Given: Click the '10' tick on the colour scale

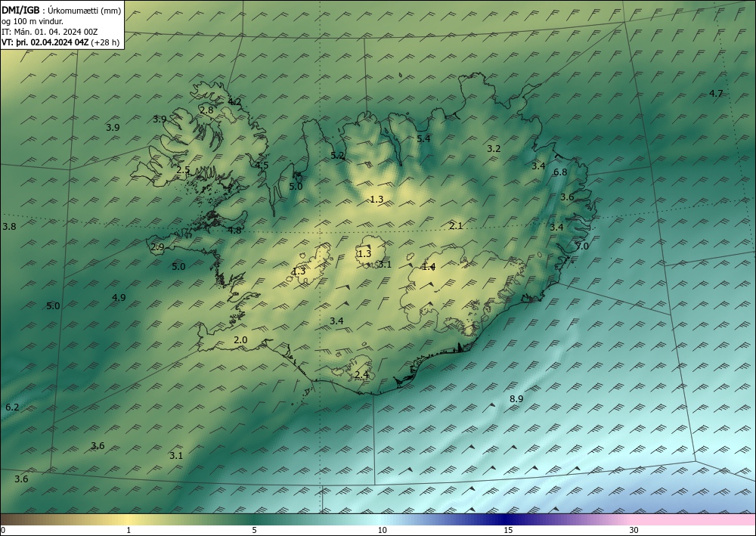Looking at the screenshot, I should [x=382, y=530].
